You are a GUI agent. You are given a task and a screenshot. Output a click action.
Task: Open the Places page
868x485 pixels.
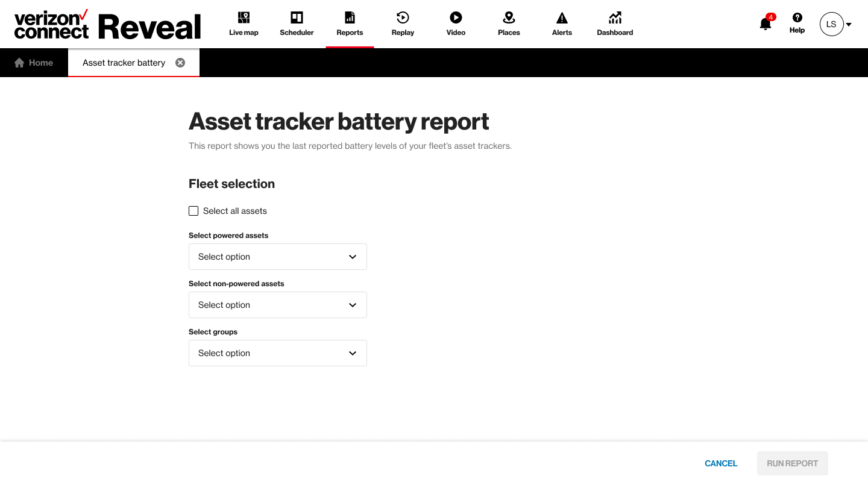pyautogui.click(x=509, y=23)
